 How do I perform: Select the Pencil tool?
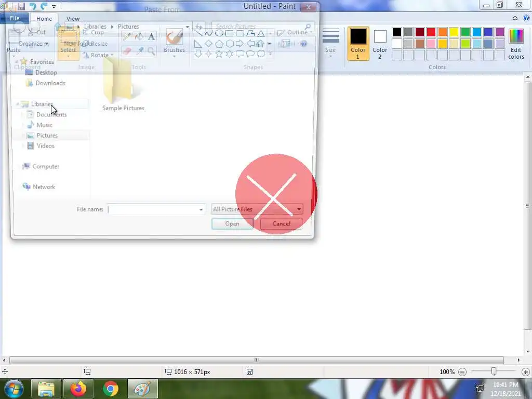(x=127, y=37)
